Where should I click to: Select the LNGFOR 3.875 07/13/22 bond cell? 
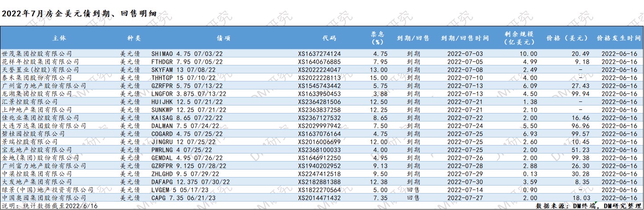tap(188, 94)
